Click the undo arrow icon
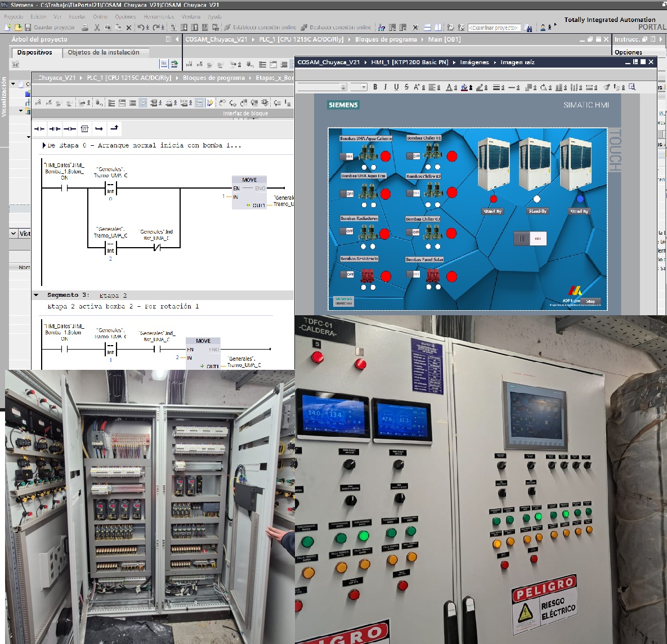 (x=141, y=28)
